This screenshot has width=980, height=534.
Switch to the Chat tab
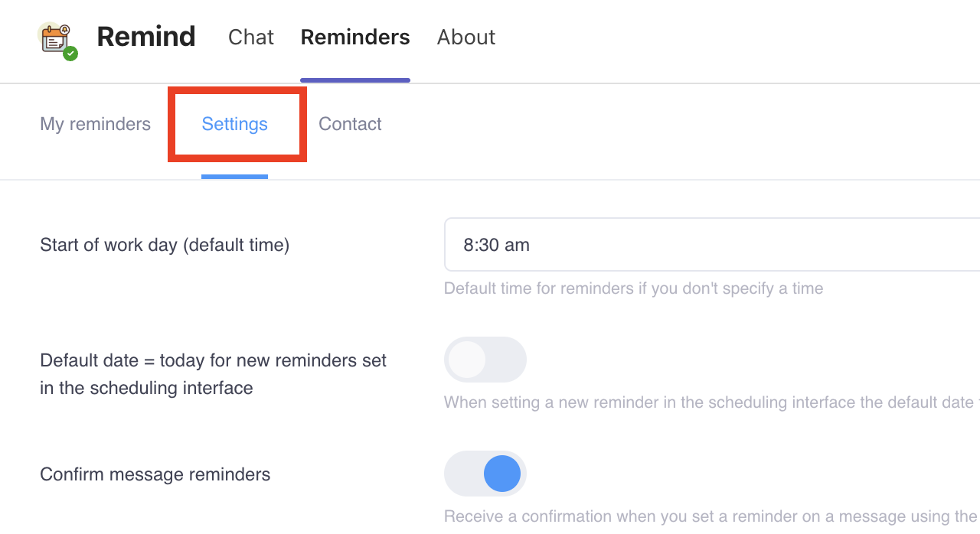click(250, 37)
